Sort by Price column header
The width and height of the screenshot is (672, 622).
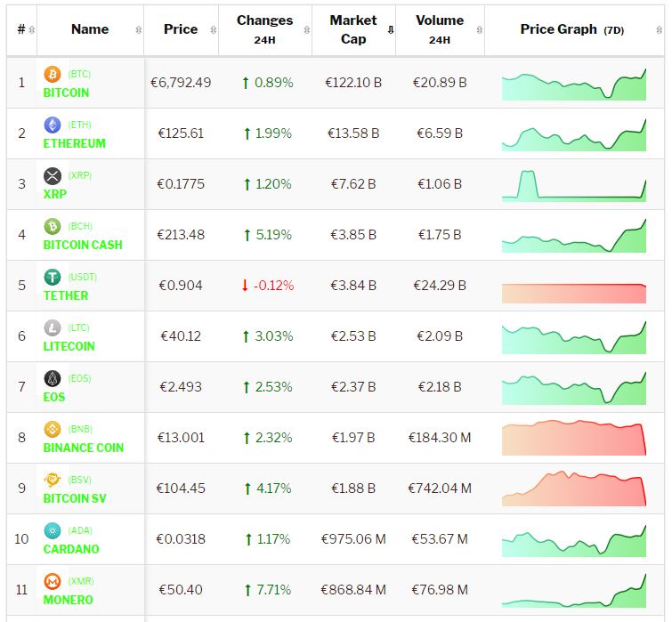[x=181, y=29]
